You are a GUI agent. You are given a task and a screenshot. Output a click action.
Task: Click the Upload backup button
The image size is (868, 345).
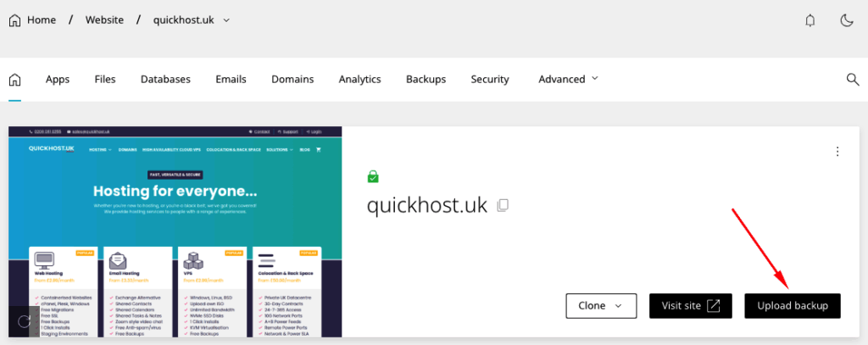pos(793,306)
